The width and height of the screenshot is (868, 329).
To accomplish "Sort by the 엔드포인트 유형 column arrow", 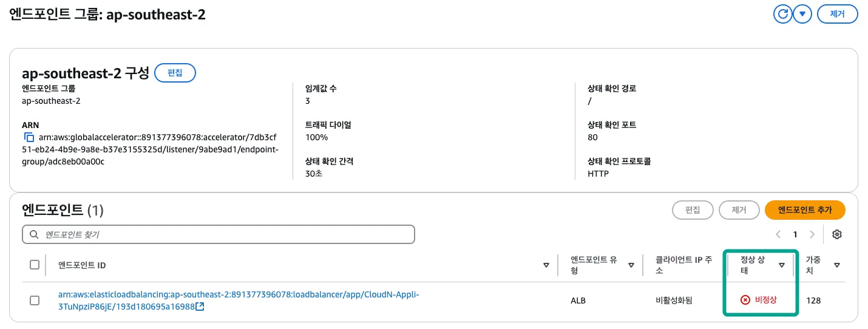I will tap(631, 265).
